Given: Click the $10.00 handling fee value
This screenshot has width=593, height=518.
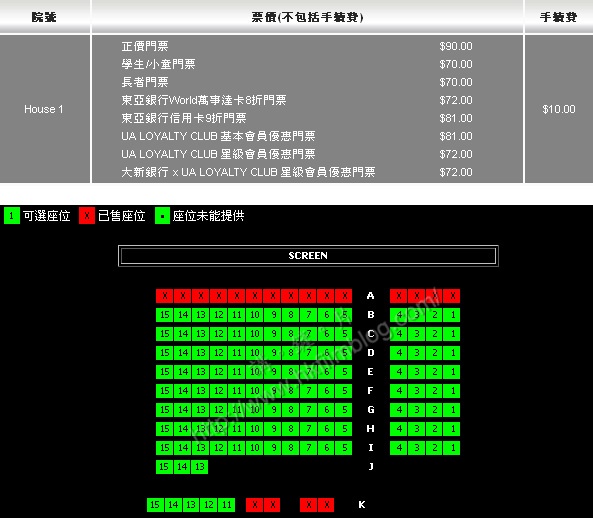Looking at the screenshot, I should tap(559, 109).
